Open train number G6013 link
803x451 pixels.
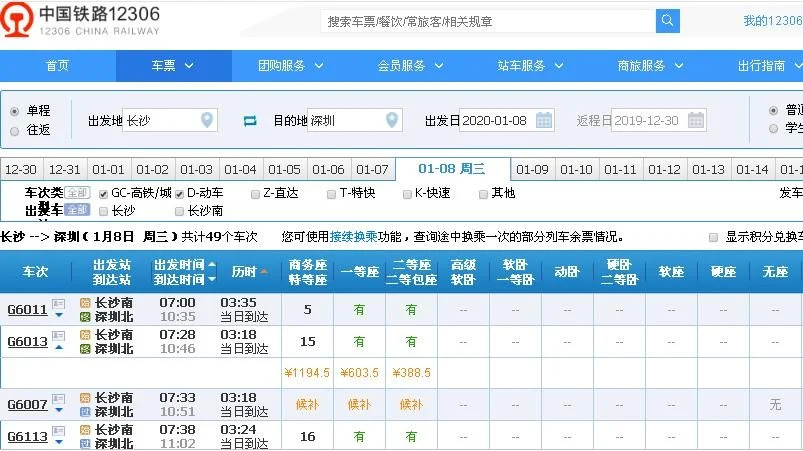pyautogui.click(x=28, y=341)
